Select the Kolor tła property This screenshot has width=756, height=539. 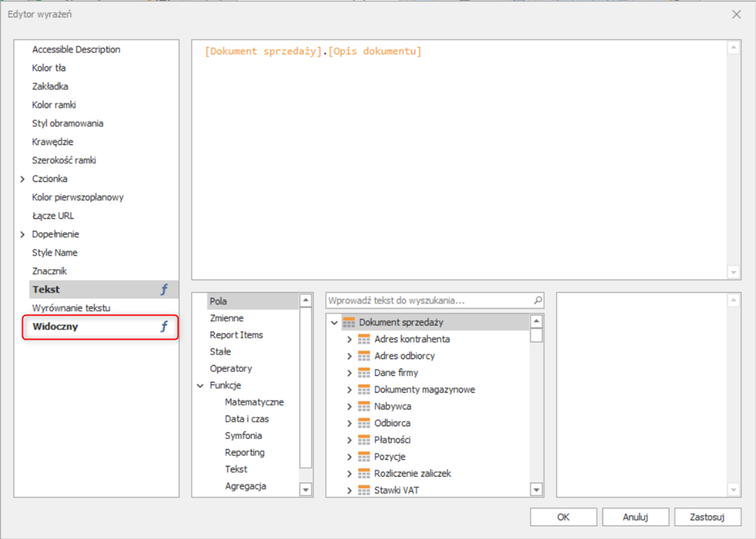point(49,68)
